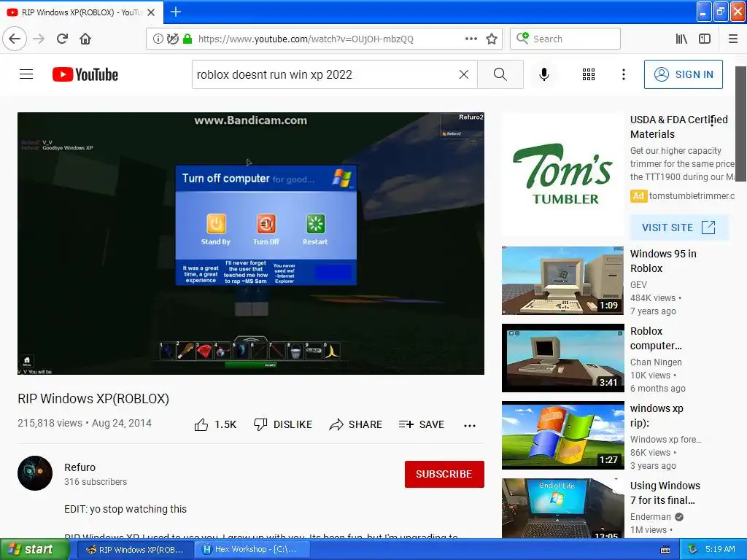Go back with the browser back arrow
Screen dimensions: 747x560
pyautogui.click(x=15, y=39)
